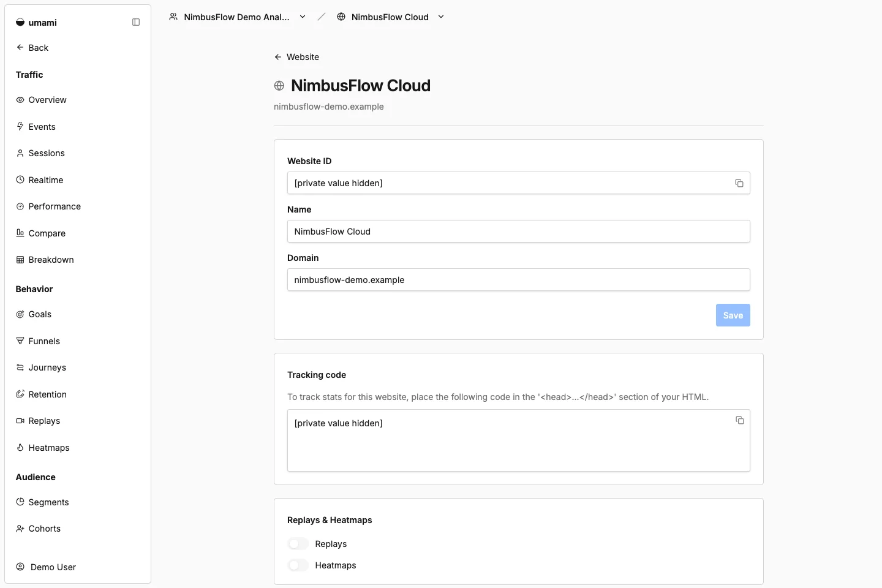Click the Cohorts people icon
The height and width of the screenshot is (588, 882).
pos(20,529)
